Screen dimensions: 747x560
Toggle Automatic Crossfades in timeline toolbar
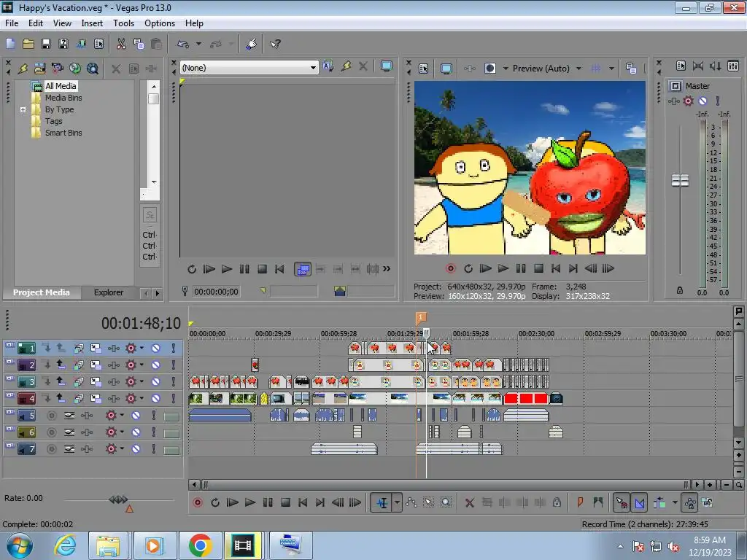pyautogui.click(x=640, y=502)
